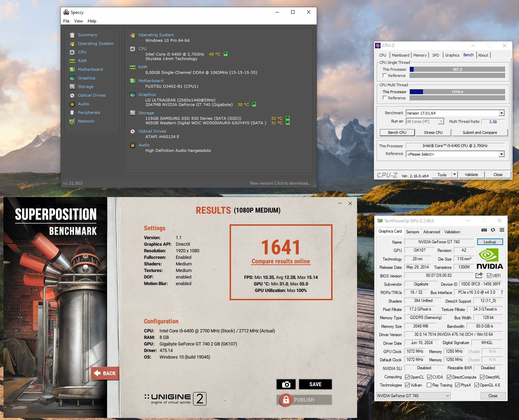Image resolution: width=519 pixels, height=420 pixels.
Task: Click the chip icon beside CPU heading in summary
Action: [133, 49]
